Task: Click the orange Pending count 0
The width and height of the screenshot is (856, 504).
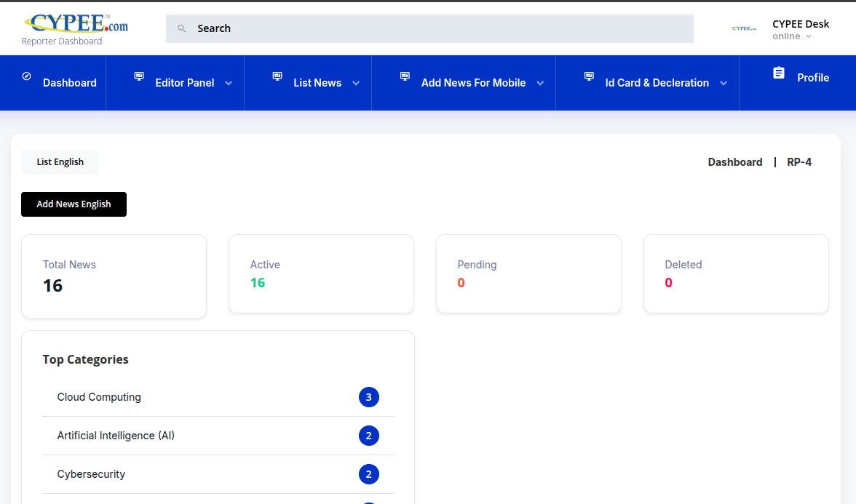Action: [461, 283]
